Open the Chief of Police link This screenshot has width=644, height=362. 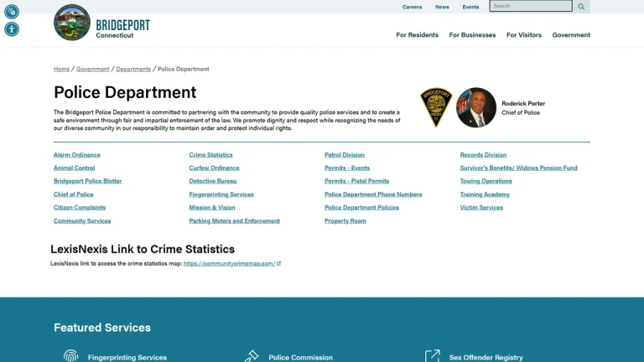tap(73, 194)
